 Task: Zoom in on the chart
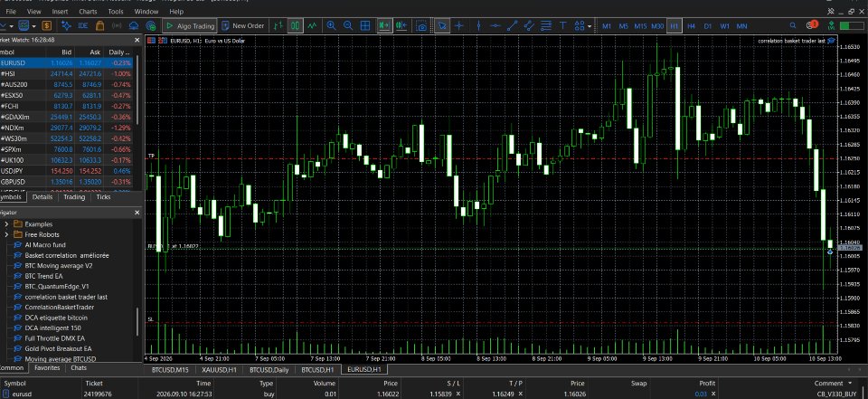331,25
